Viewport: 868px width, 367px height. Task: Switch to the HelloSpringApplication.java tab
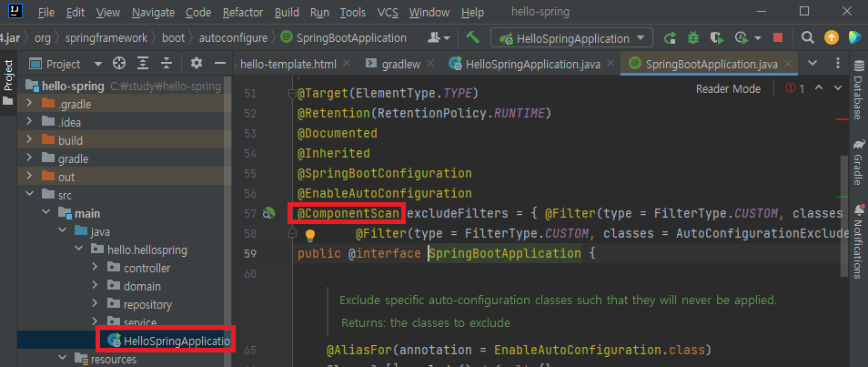[532, 64]
